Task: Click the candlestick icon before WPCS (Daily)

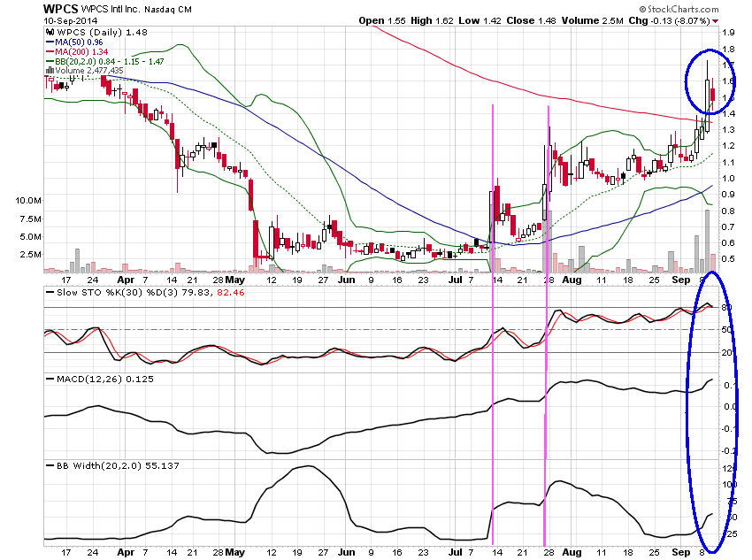Action: pyautogui.click(x=50, y=32)
